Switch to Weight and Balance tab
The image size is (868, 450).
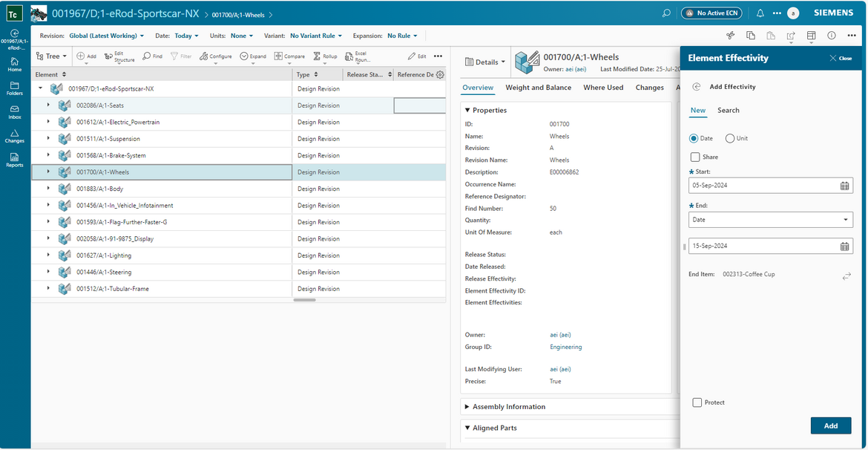pos(538,87)
